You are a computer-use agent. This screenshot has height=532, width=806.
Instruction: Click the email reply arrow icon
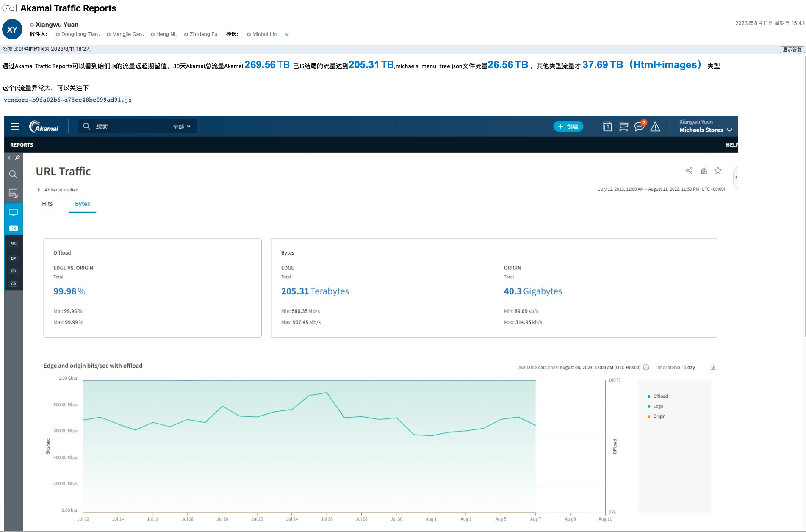coord(9,8)
